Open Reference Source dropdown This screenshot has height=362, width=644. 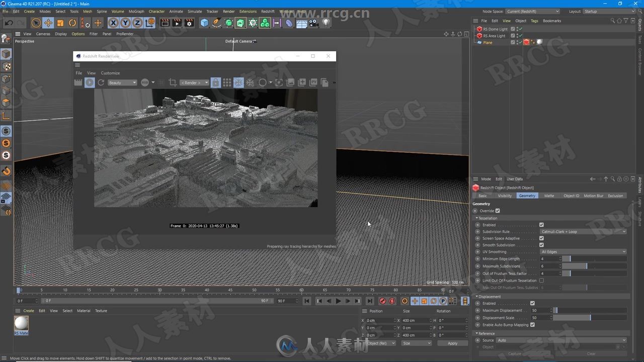click(x=561, y=340)
